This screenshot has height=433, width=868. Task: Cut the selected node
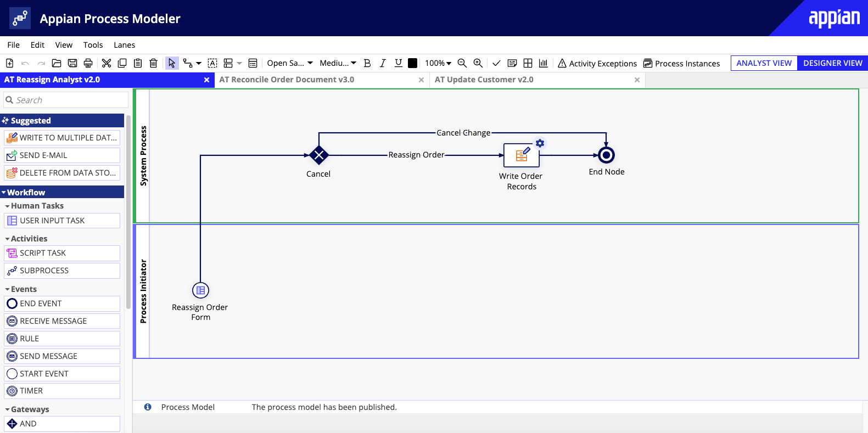[x=107, y=63]
